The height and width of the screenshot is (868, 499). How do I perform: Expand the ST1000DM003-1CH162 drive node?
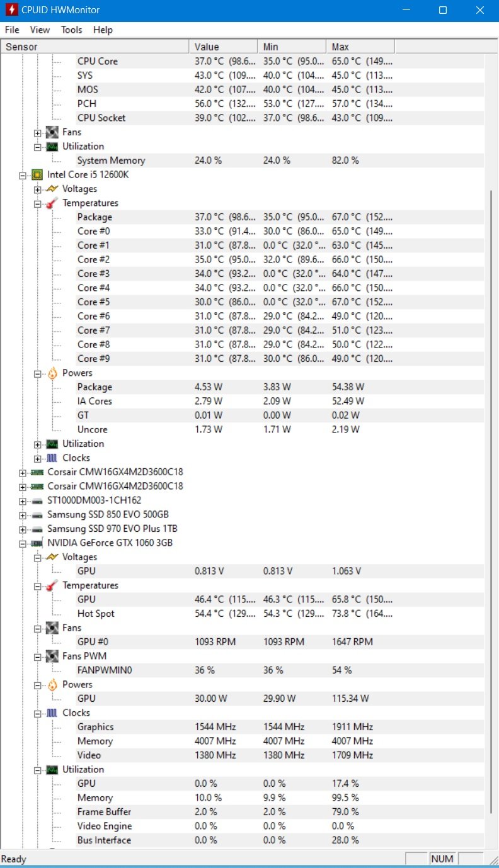(23, 500)
